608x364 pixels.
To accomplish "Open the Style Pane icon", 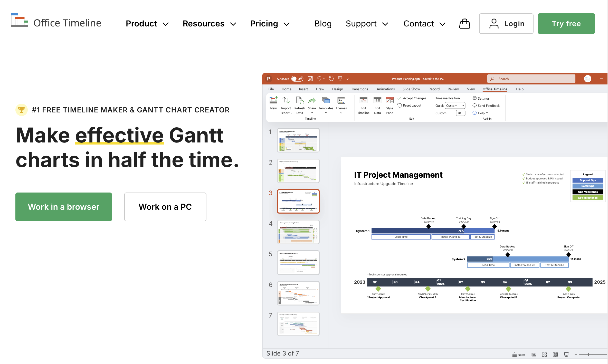I will [x=390, y=100].
